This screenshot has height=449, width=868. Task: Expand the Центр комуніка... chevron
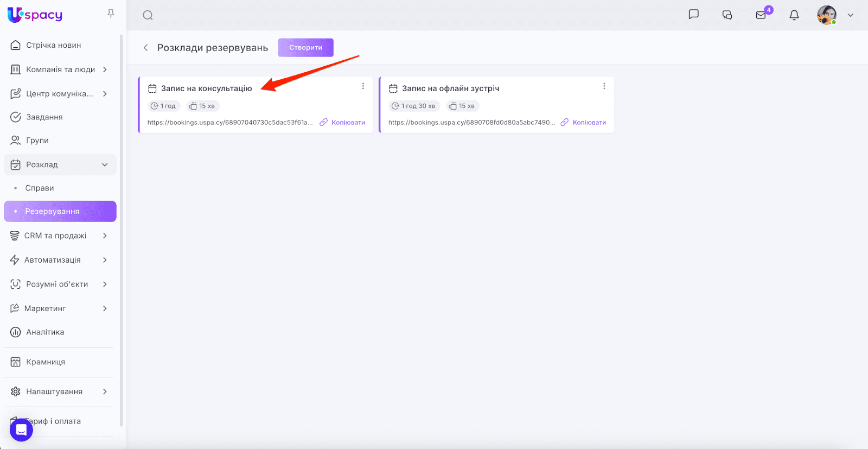tap(105, 94)
